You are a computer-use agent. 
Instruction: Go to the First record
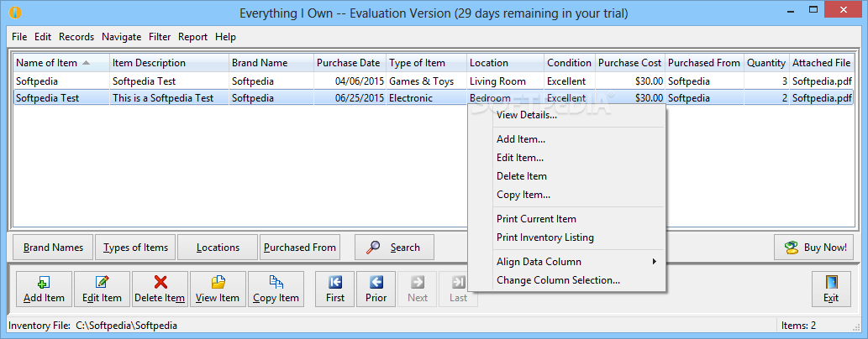coord(335,289)
